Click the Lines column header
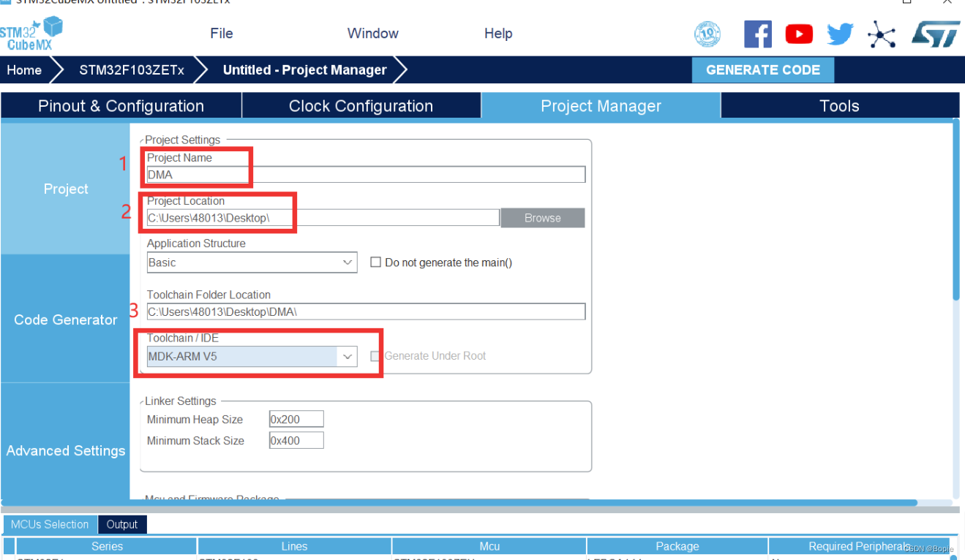The image size is (965, 560). pos(294,546)
